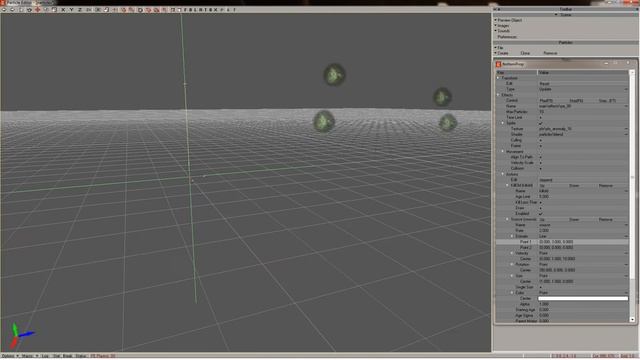This screenshot has width=640, height=360.
Task: Toggle the Velocity Scale checkbox
Action: point(540,163)
